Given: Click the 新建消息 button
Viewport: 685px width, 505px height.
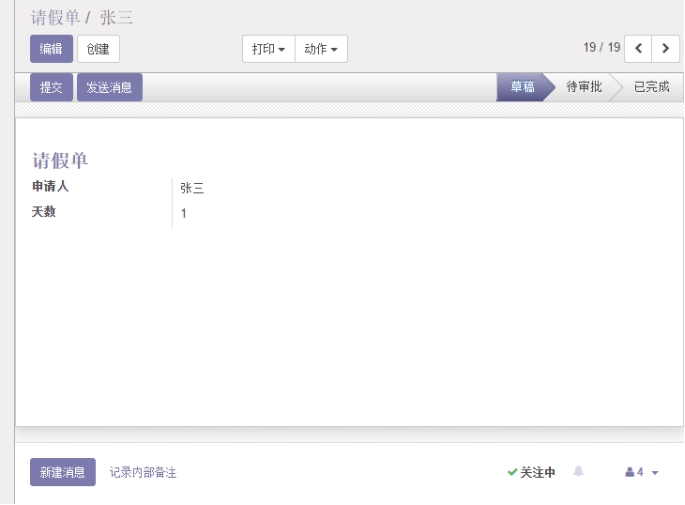Looking at the screenshot, I should click(63, 472).
